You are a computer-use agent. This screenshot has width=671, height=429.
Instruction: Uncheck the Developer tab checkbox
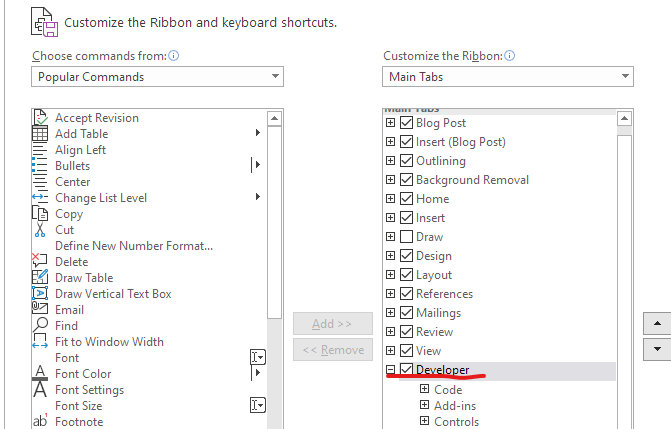406,370
